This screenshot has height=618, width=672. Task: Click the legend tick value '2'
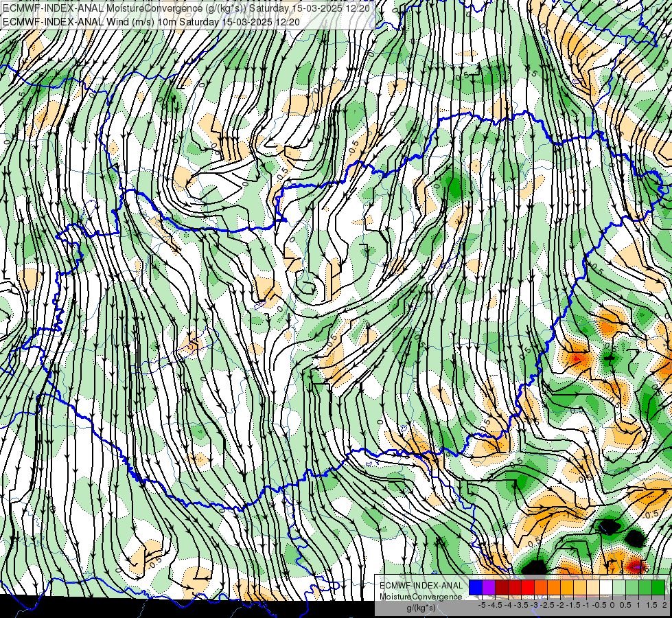click(664, 605)
